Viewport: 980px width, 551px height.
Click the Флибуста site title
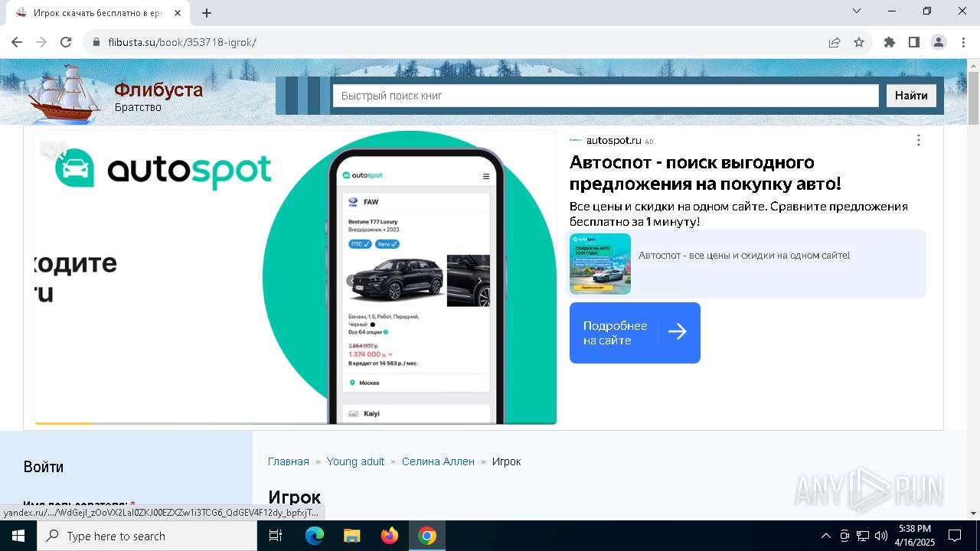click(x=158, y=90)
